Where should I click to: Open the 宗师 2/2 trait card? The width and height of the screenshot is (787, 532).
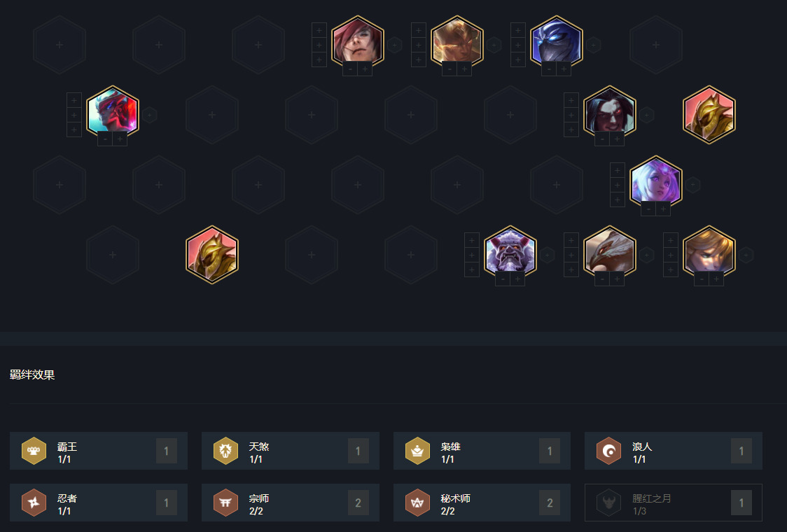click(x=290, y=503)
